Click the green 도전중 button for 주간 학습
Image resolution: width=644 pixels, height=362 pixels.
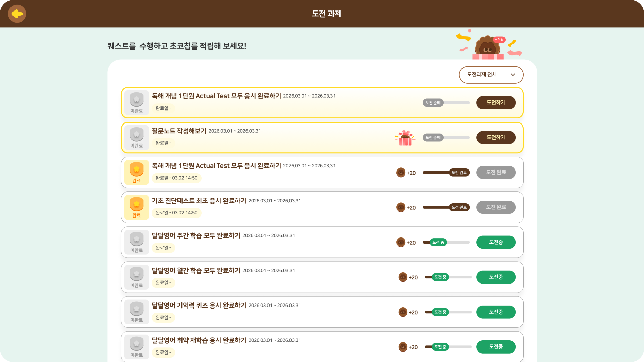[496, 242]
